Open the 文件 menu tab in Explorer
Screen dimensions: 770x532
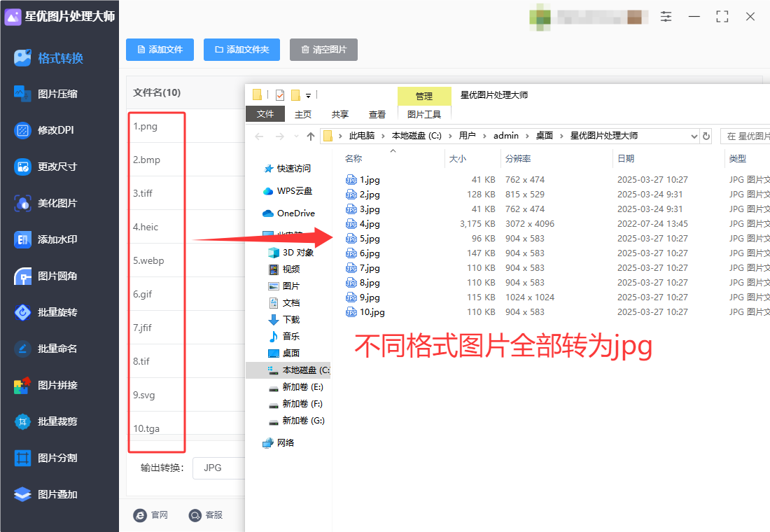[265, 114]
